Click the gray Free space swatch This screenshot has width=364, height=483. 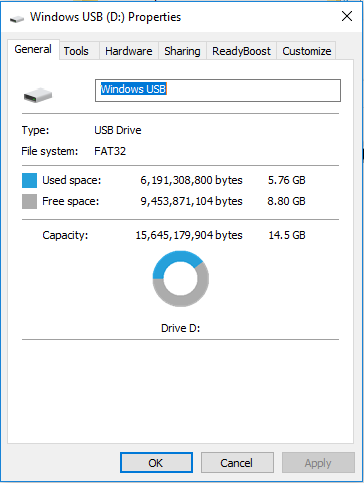(29, 201)
